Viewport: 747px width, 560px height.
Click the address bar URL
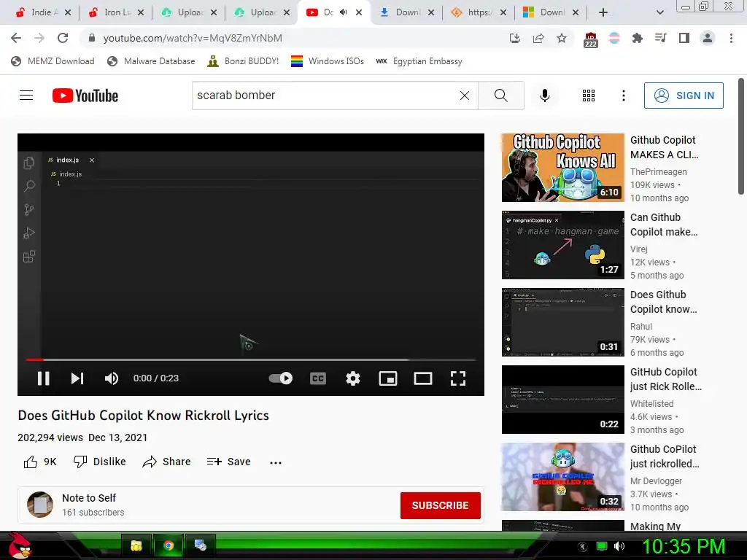tap(193, 38)
